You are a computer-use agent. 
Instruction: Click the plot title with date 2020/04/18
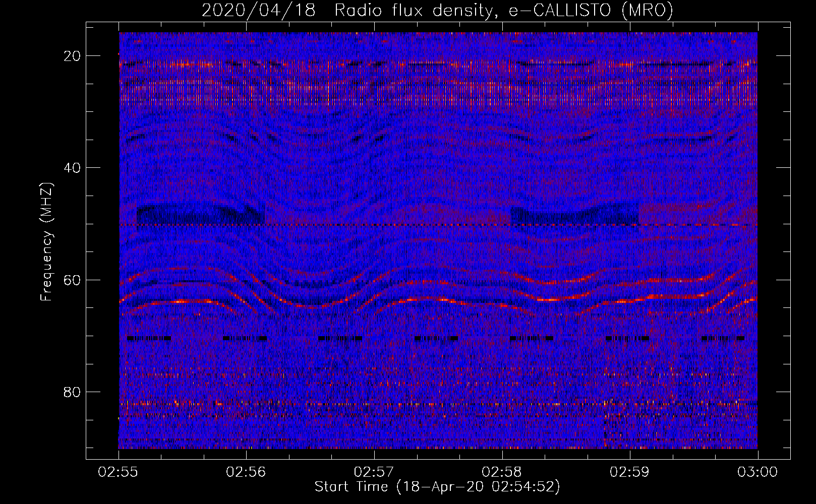click(x=437, y=10)
